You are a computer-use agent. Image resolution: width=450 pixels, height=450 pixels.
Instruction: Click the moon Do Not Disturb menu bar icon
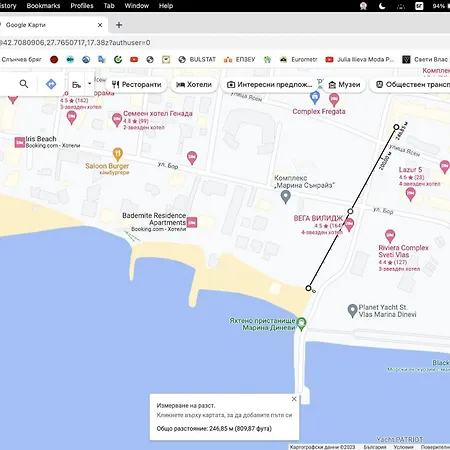(382, 6)
